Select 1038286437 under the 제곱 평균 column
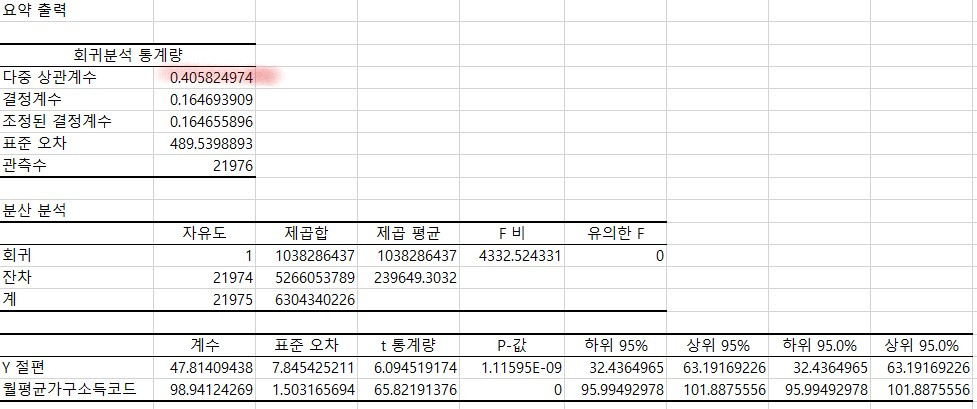 pyautogui.click(x=417, y=256)
